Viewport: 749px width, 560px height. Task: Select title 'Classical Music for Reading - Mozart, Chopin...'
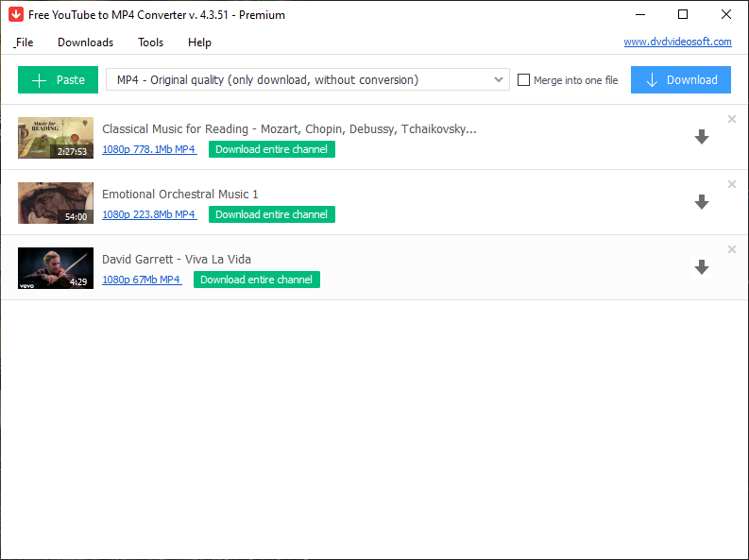pyautogui.click(x=289, y=128)
